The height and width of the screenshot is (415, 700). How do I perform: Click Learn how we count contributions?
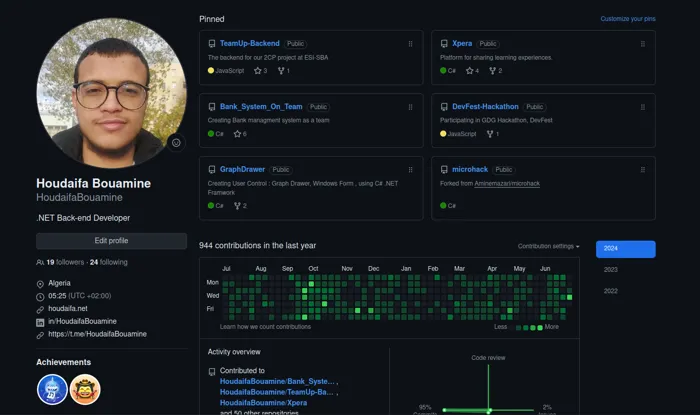click(265, 327)
